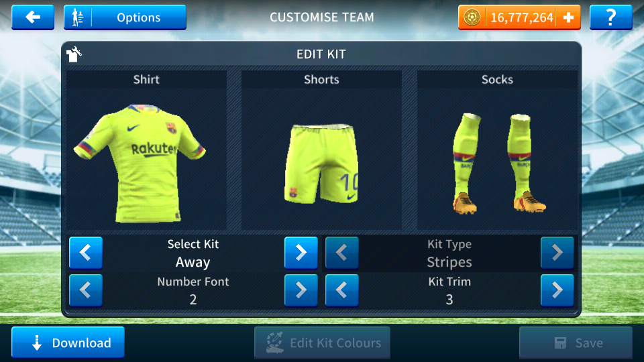Viewport: 644px width, 362px height.
Task: Select the yellow Shirt preview
Action: tap(140, 164)
